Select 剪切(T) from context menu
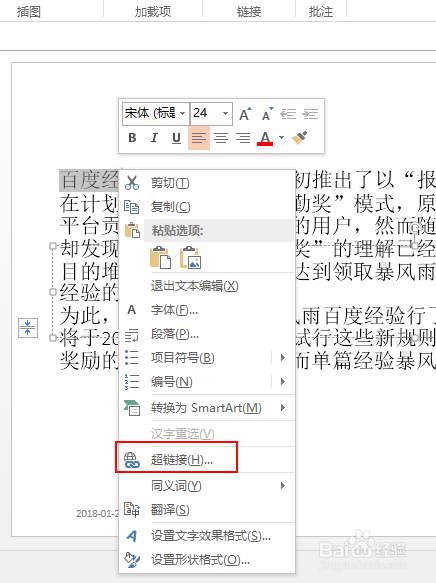 pyautogui.click(x=170, y=183)
